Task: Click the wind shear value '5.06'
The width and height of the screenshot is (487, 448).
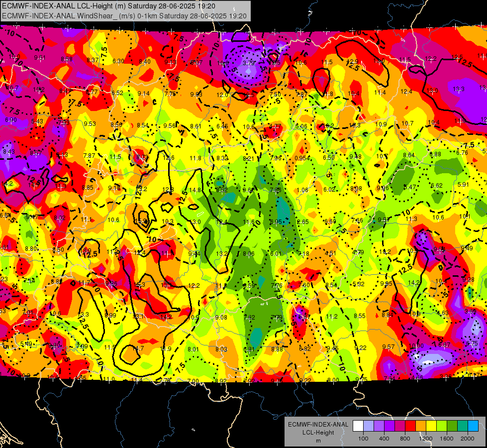Action: [x=301, y=126]
